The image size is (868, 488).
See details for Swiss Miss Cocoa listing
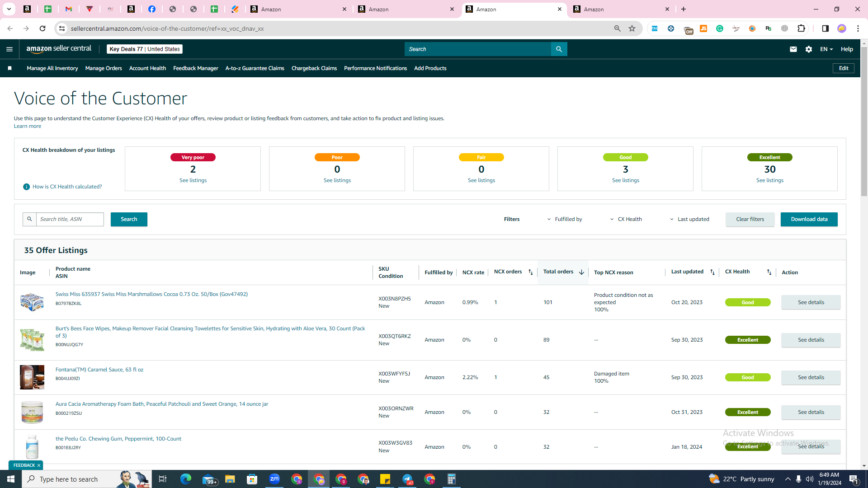pyautogui.click(x=811, y=302)
